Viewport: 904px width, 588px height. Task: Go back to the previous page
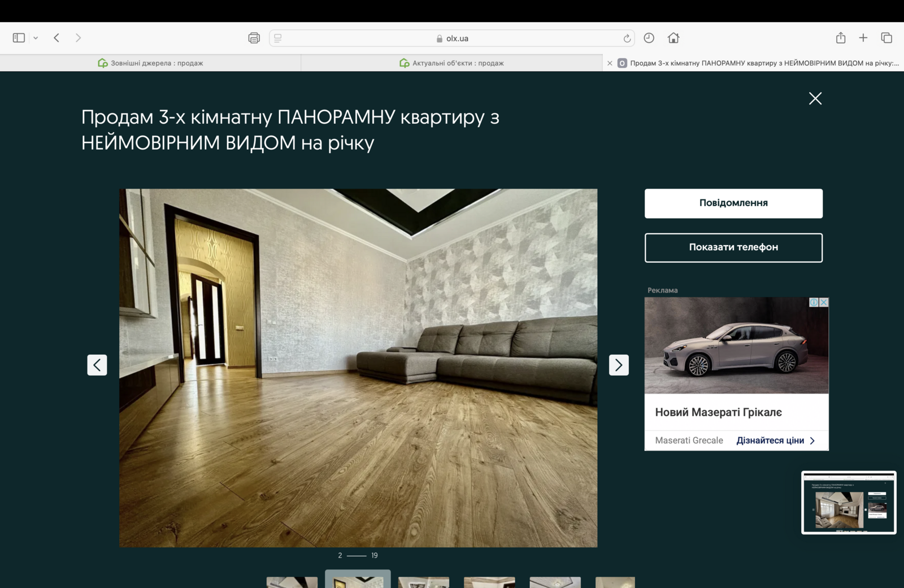(56, 38)
